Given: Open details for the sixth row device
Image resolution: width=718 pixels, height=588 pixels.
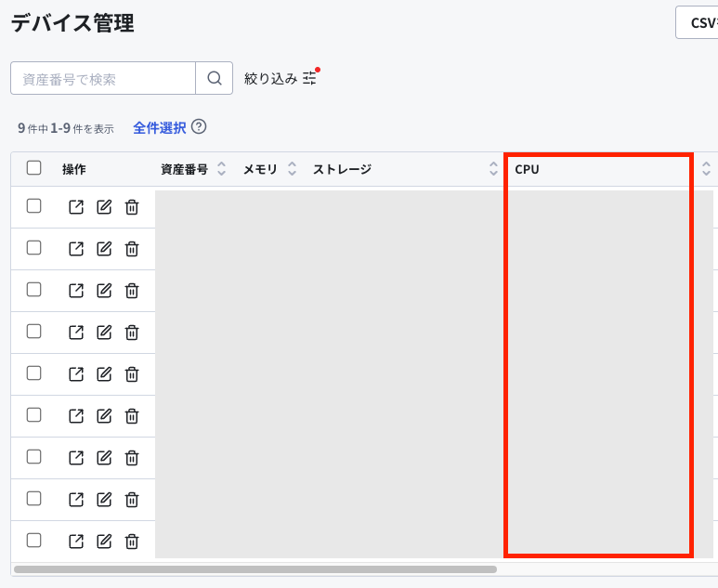Looking at the screenshot, I should [x=76, y=416].
